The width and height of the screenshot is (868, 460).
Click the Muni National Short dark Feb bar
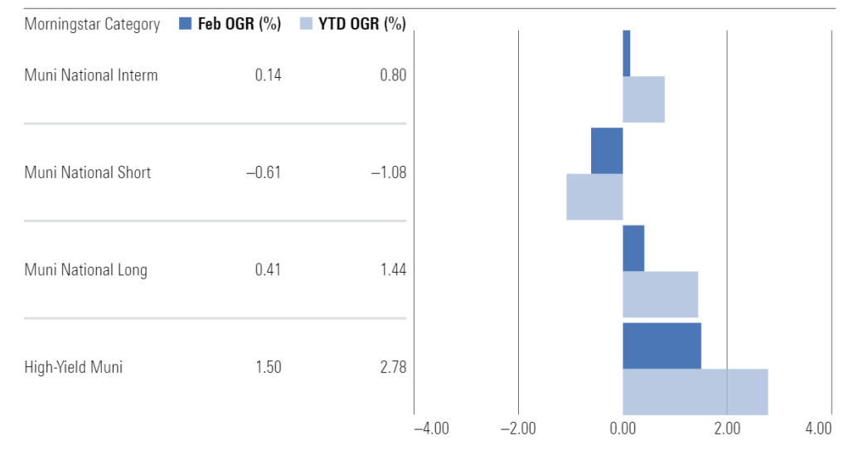[x=607, y=150]
